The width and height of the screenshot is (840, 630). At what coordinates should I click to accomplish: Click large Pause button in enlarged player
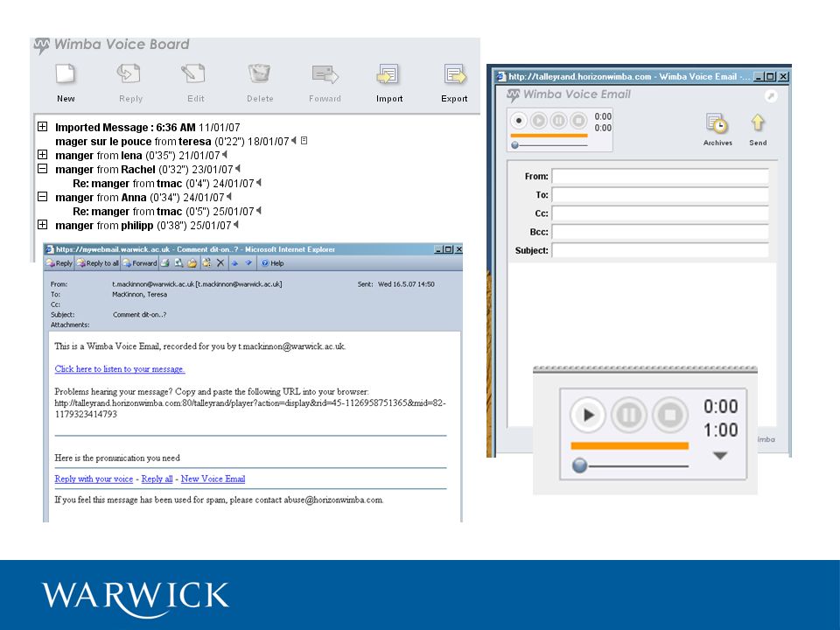click(x=628, y=415)
